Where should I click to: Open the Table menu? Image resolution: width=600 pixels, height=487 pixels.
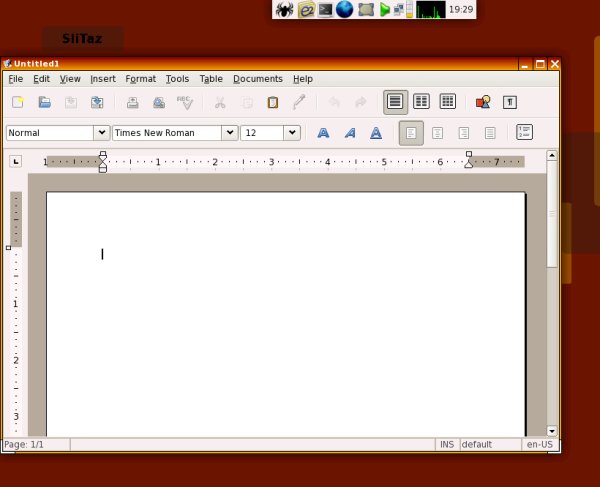211,79
